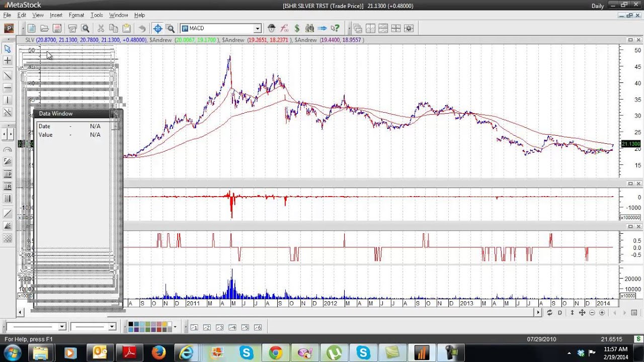Open the Daily periodicity selector
644x362 pixels.
(598, 6)
